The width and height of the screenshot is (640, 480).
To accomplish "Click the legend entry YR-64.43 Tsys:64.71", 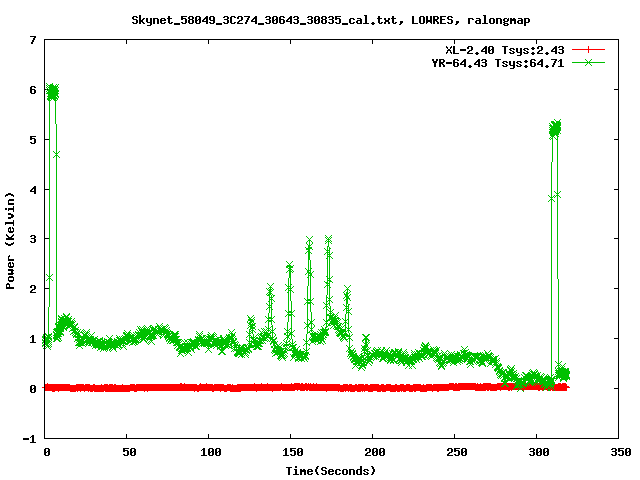I will [x=498, y=63].
